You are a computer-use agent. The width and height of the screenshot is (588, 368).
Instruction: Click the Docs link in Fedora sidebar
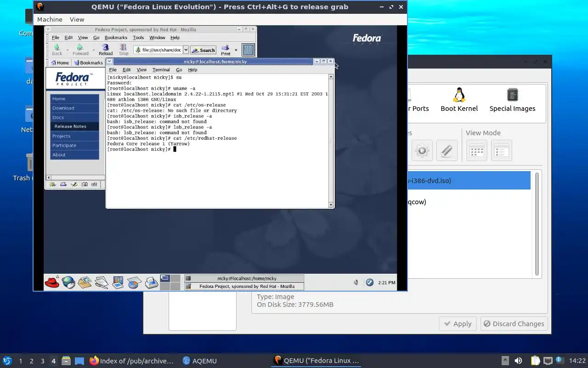click(x=74, y=117)
